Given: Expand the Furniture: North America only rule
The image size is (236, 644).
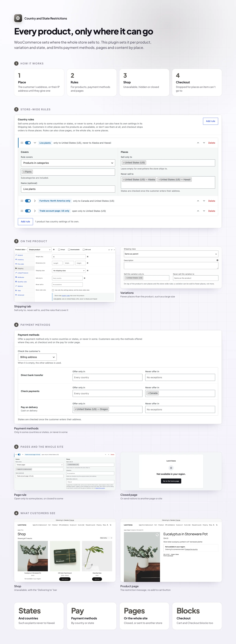Looking at the screenshot, I should (x=35, y=201).
